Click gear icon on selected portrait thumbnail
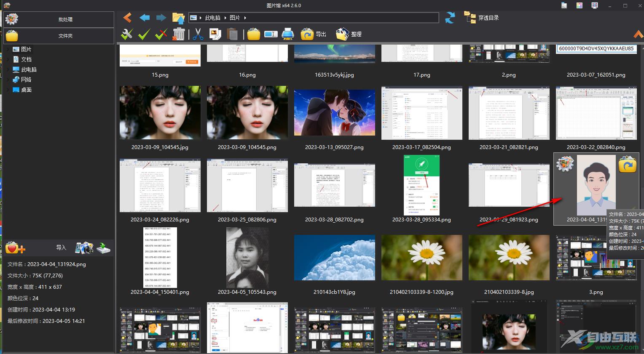Viewport: 644px width, 354px height. 565,164
